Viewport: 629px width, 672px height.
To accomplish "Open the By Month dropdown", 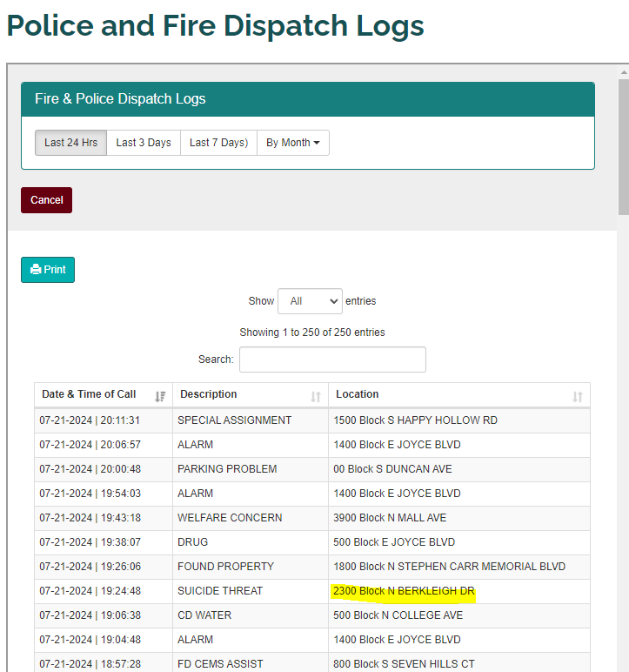I will click(x=293, y=143).
